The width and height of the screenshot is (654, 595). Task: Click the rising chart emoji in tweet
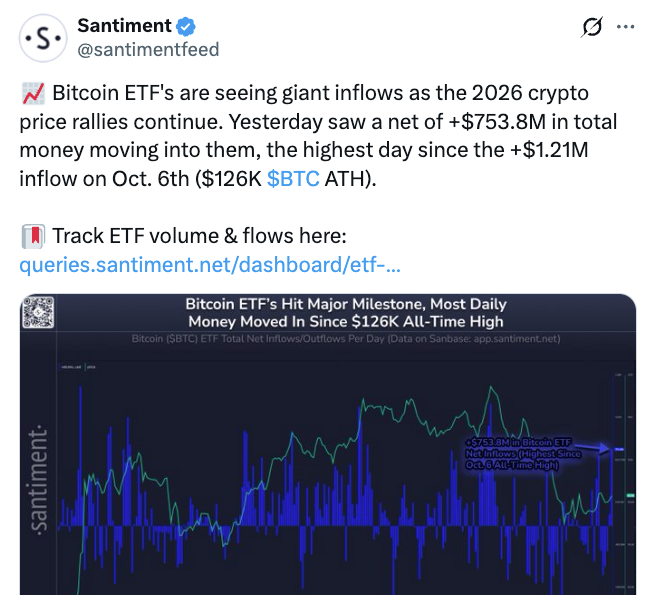(33, 93)
